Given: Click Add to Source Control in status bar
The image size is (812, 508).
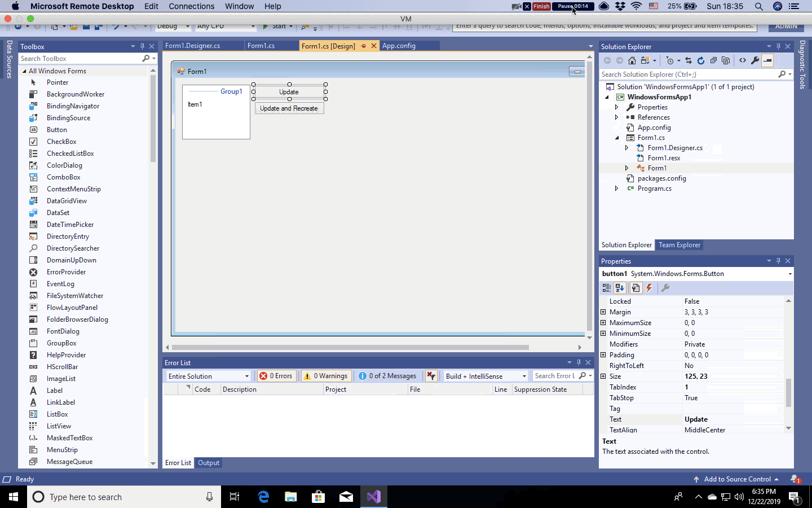Looking at the screenshot, I should [x=737, y=479].
